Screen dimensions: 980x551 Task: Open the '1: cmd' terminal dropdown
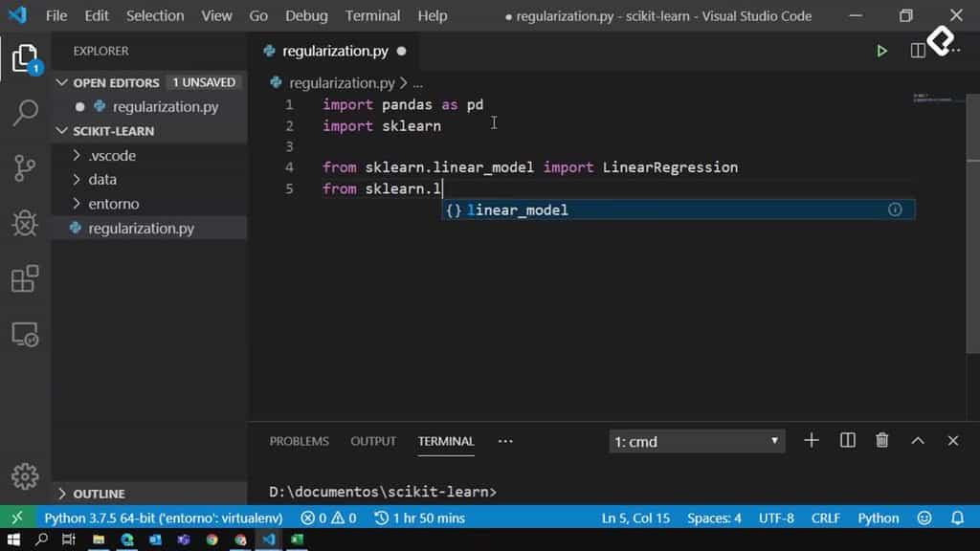pos(696,440)
